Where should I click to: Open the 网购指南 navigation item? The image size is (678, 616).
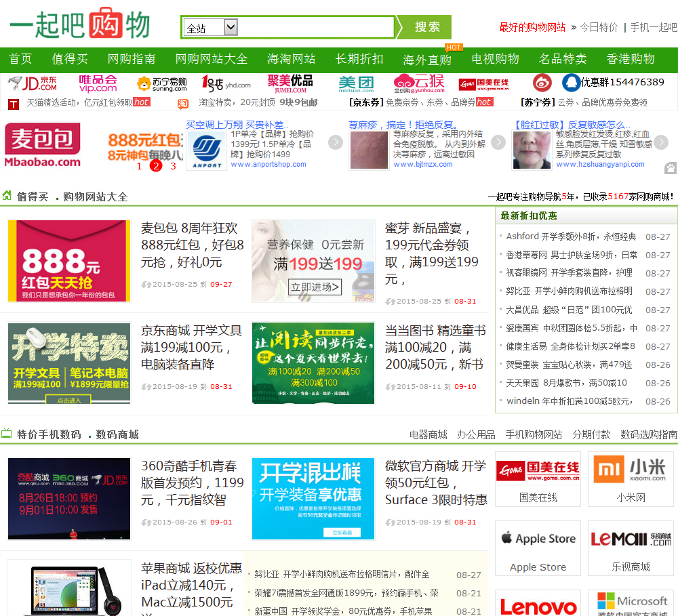click(x=132, y=59)
